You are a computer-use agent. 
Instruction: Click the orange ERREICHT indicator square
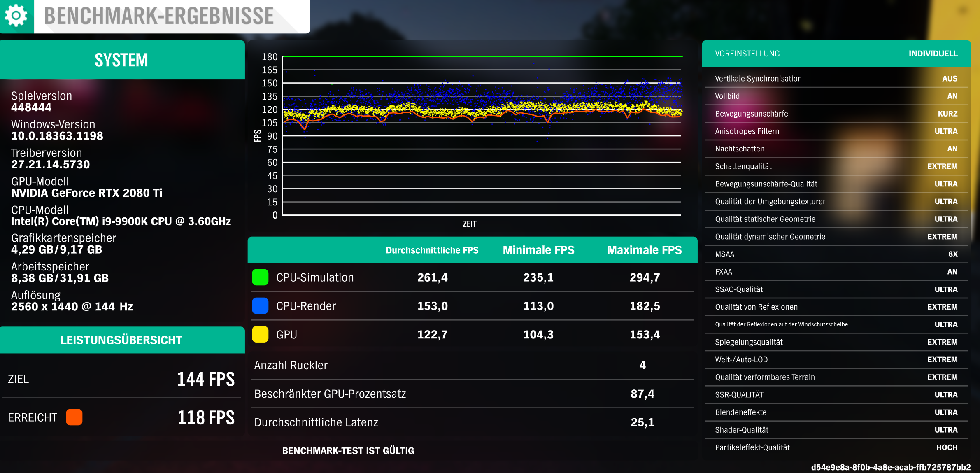[x=74, y=417]
